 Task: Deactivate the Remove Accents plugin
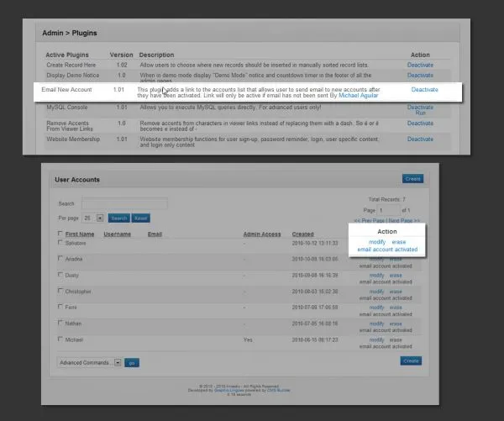[x=420, y=124]
